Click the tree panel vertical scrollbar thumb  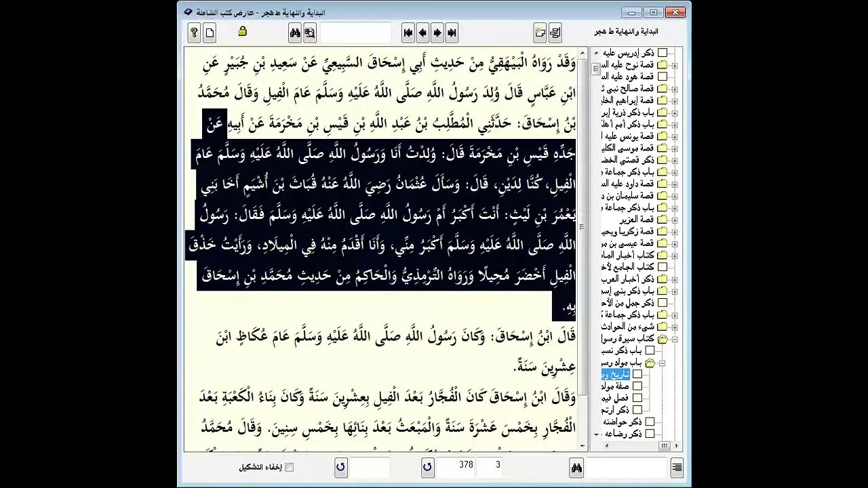(595, 68)
